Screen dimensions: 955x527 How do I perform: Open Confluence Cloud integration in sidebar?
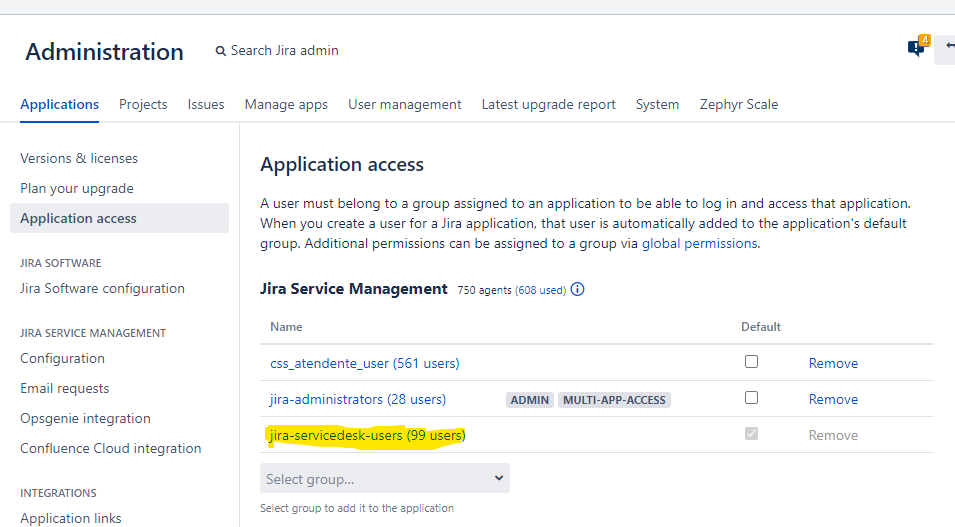(111, 448)
